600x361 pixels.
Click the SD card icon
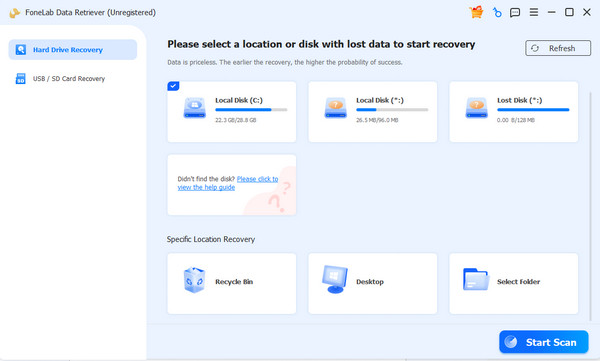21,78
